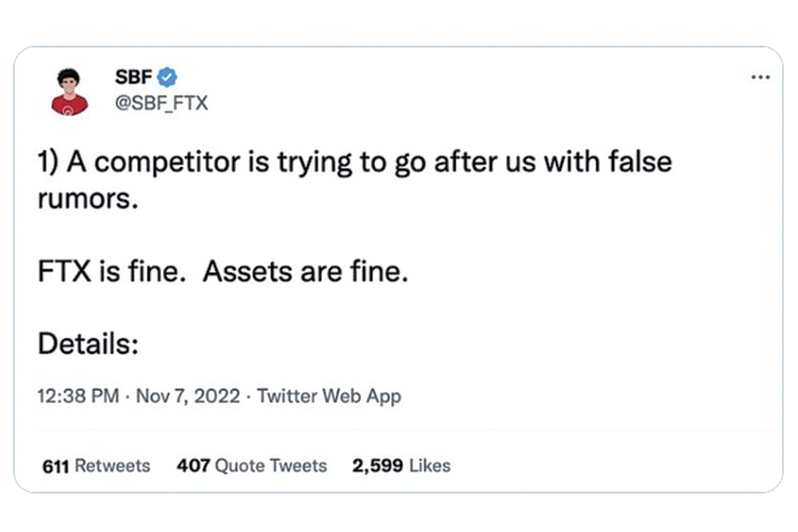Screen dimensions: 798x532
Task: Click the "Details:" line of the tweet
Action: [x=88, y=344]
